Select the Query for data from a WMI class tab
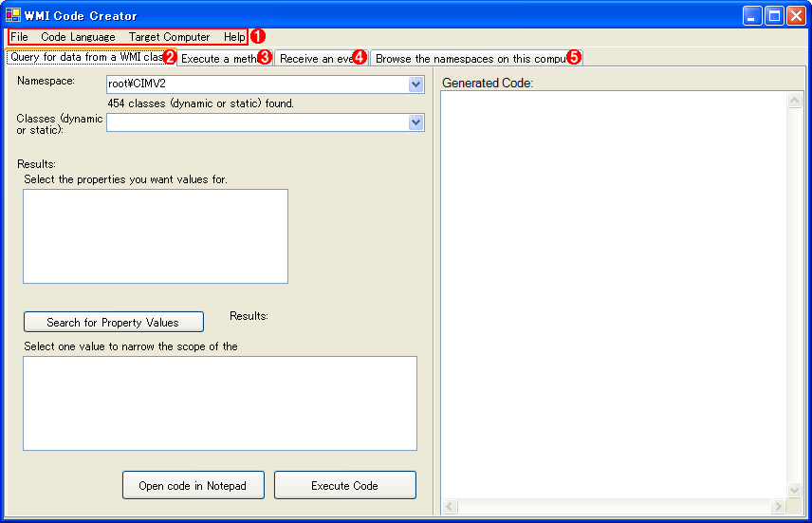812x523 pixels. pyautogui.click(x=91, y=57)
